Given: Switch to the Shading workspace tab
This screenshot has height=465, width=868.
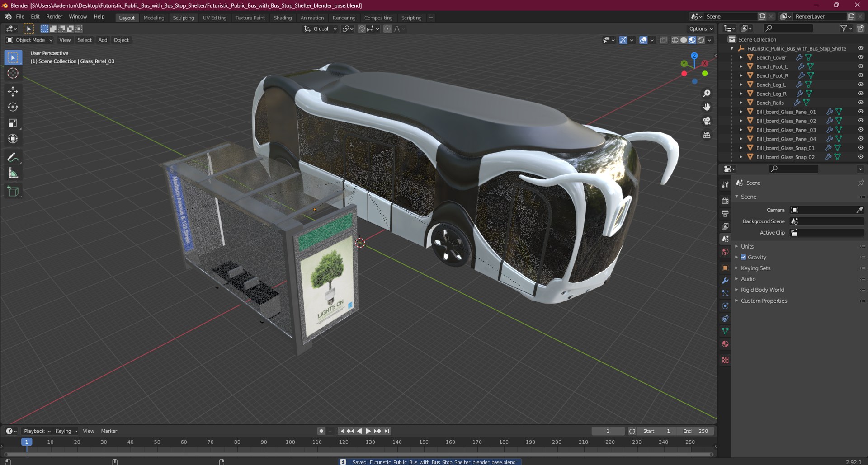Looking at the screenshot, I should click(283, 18).
